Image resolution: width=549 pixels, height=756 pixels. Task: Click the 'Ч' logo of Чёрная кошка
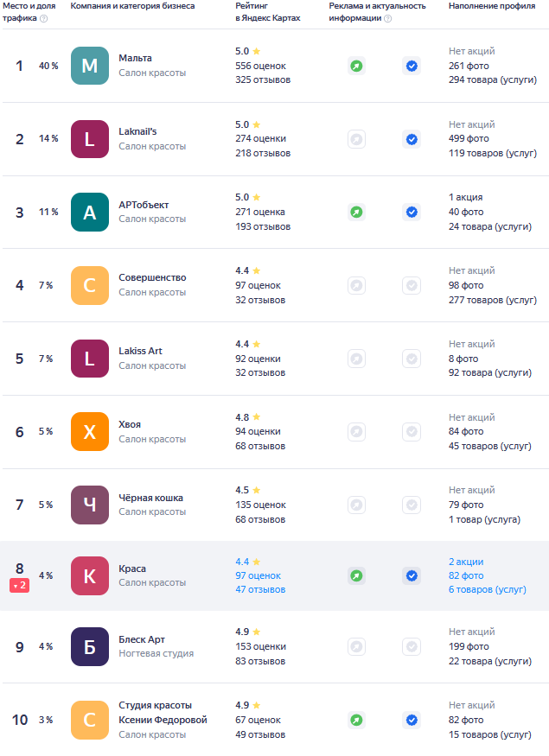coord(90,505)
